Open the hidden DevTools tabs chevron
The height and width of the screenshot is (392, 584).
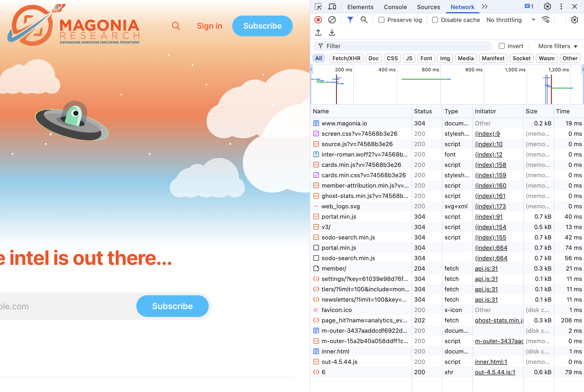(x=485, y=6)
